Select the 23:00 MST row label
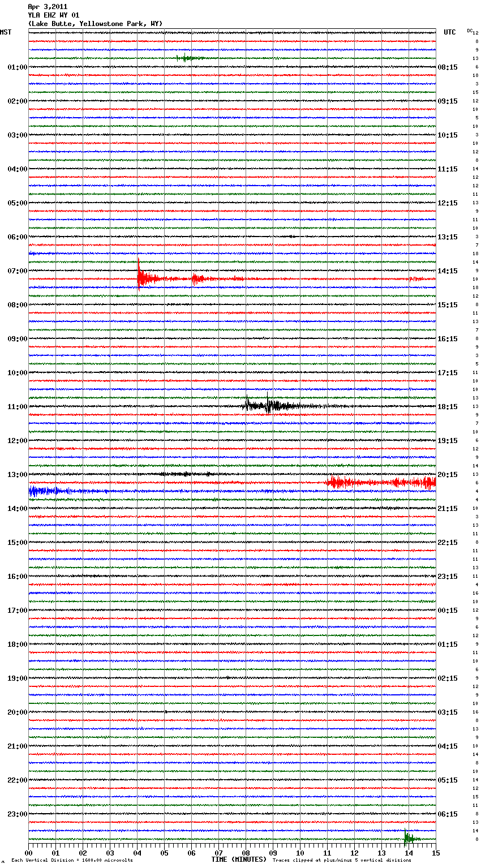This screenshot has height=868, width=481. [17, 814]
